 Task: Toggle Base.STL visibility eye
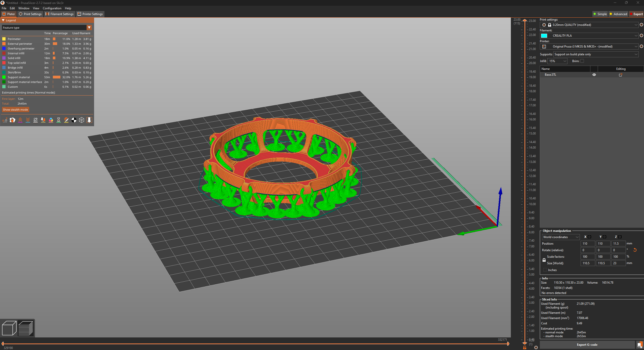coord(594,75)
